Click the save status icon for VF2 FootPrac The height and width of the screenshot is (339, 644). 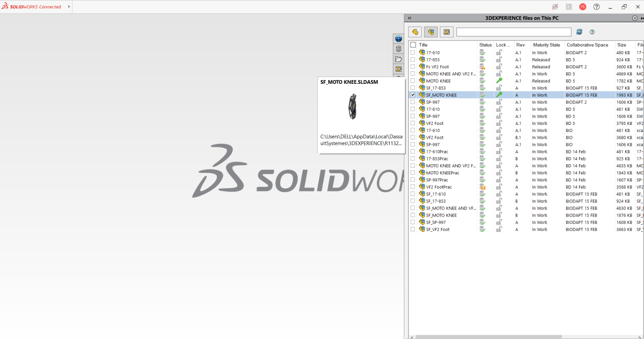[x=482, y=187]
